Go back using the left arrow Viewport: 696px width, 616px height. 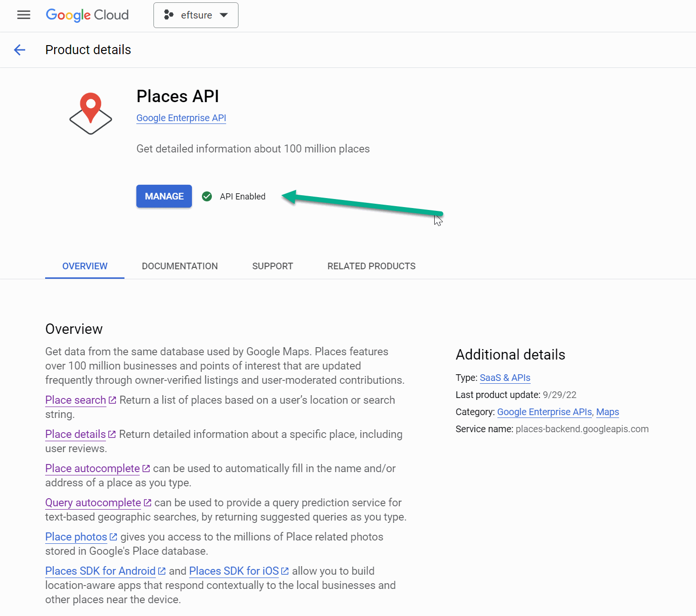pos(19,50)
